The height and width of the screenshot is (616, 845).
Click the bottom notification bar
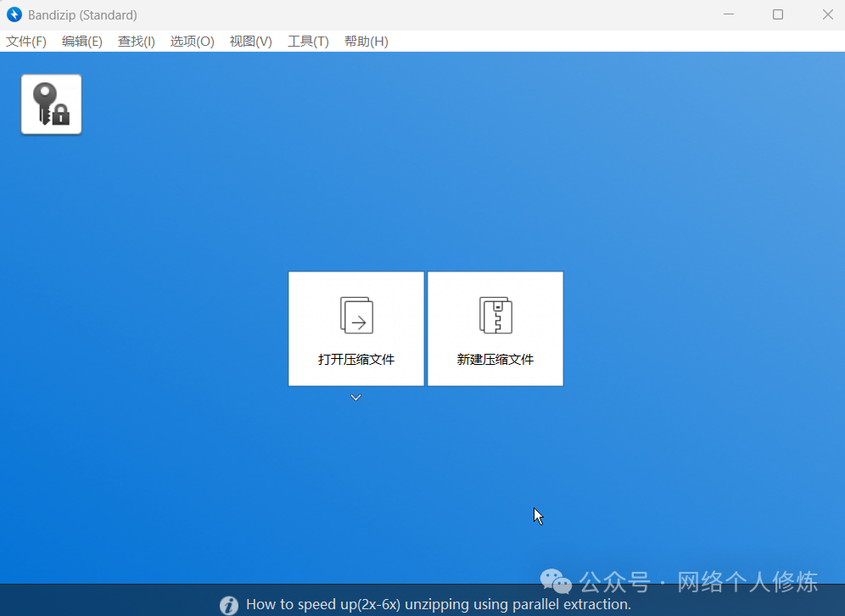click(422, 604)
